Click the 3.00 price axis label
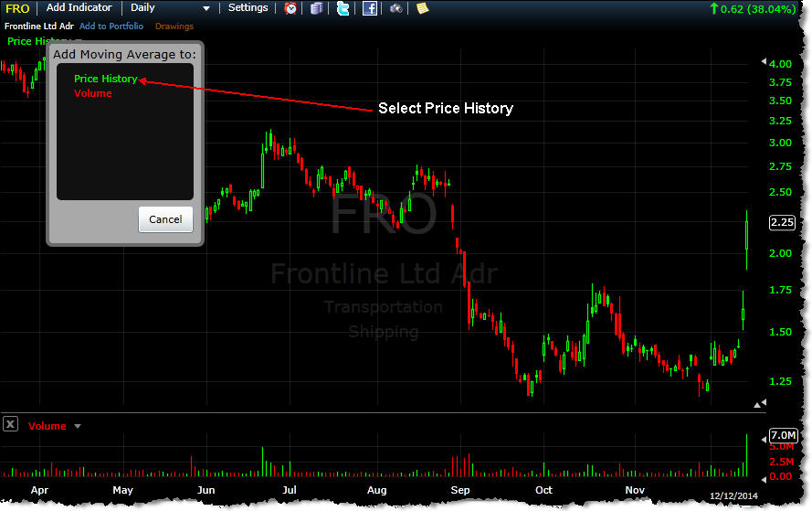The height and width of the screenshot is (511, 812). pos(780,143)
